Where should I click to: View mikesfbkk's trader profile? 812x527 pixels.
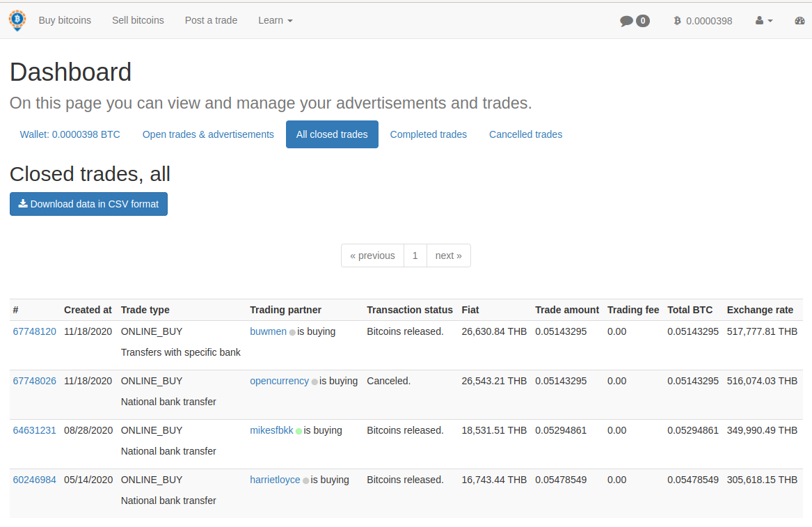[271, 430]
